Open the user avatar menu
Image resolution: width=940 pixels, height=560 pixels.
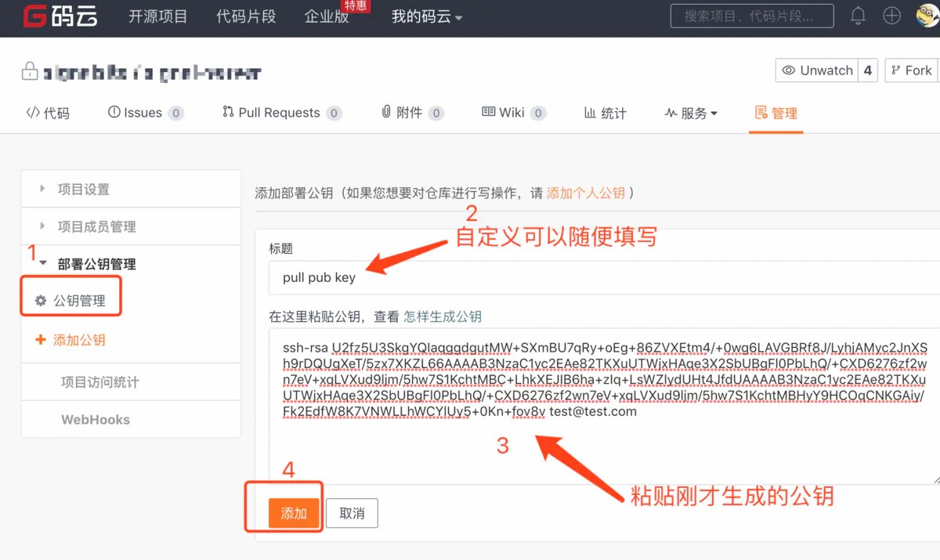pos(927,16)
